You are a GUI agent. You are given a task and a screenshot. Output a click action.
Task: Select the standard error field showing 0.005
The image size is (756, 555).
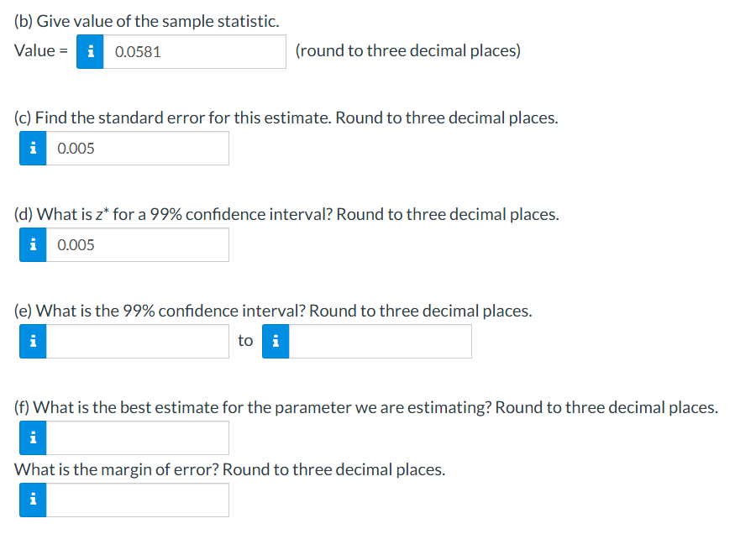point(139,148)
